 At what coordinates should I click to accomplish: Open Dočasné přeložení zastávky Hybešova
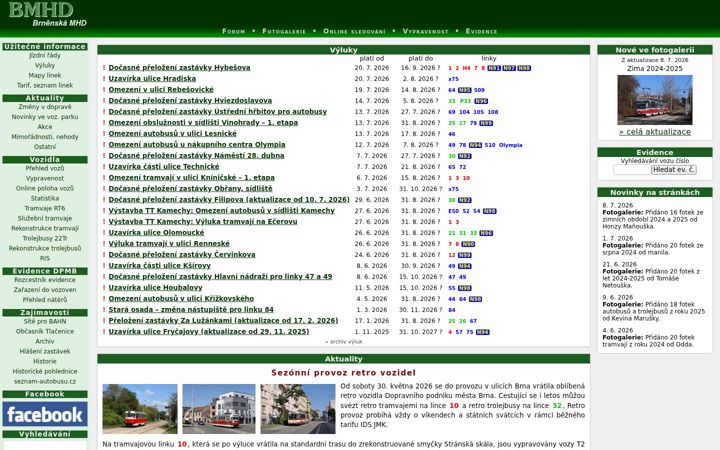[x=179, y=68]
